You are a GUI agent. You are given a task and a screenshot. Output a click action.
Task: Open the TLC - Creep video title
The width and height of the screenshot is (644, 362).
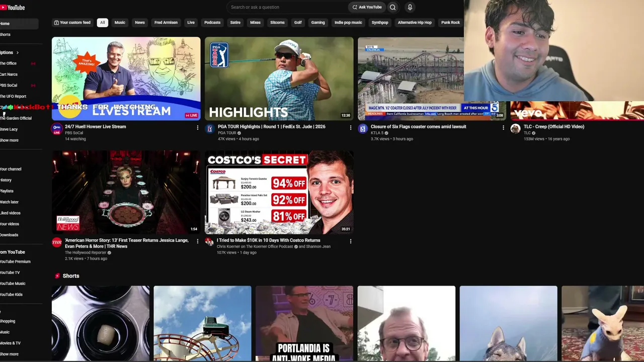tap(554, 127)
